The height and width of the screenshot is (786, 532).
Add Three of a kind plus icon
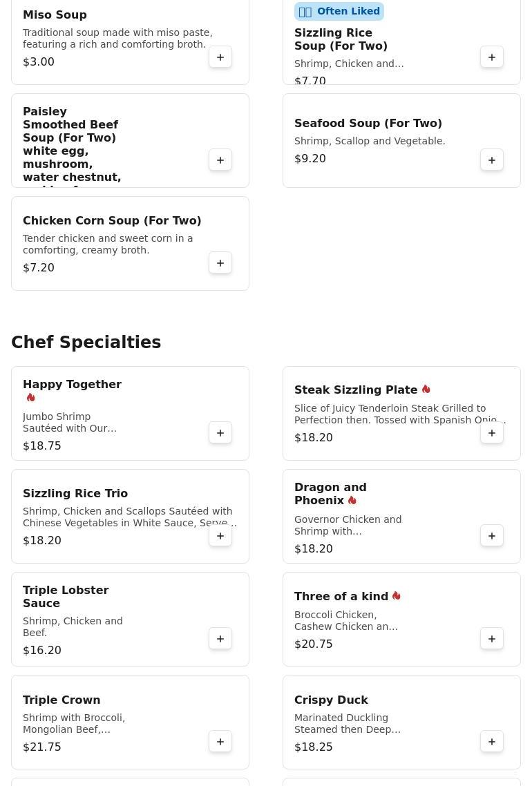click(x=492, y=638)
